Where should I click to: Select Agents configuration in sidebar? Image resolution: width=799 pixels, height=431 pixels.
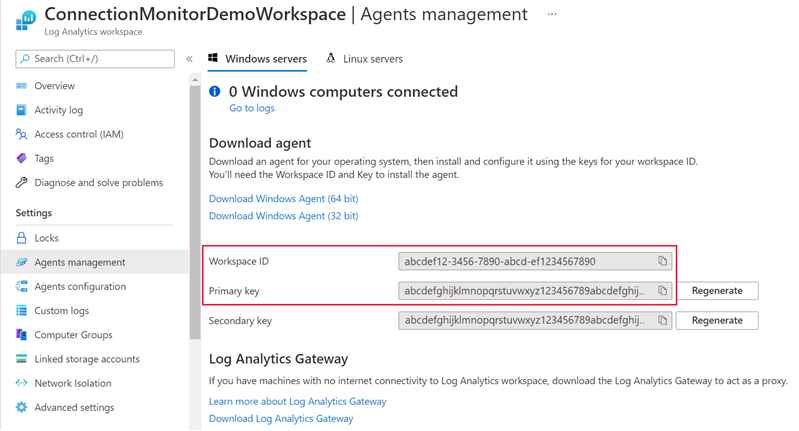[x=80, y=287]
